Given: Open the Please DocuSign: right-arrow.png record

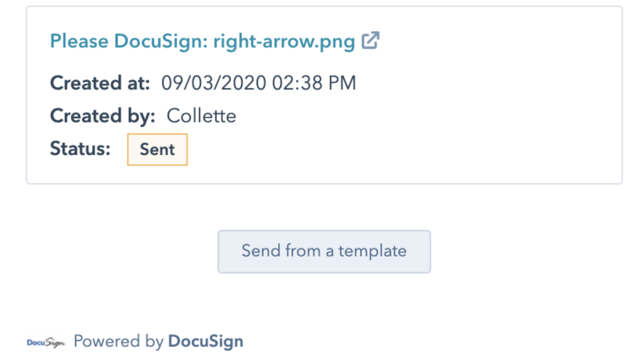Looking at the screenshot, I should point(201,40).
